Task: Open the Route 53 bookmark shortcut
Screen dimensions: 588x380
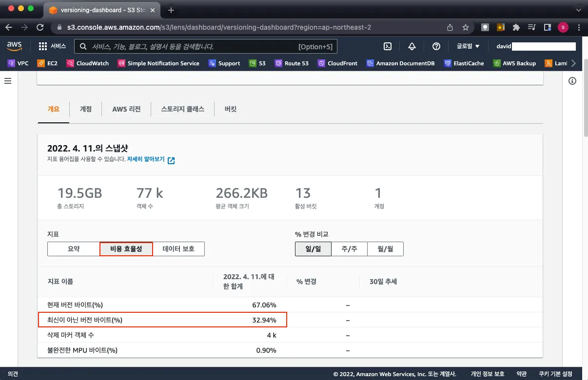Action: tap(292, 63)
